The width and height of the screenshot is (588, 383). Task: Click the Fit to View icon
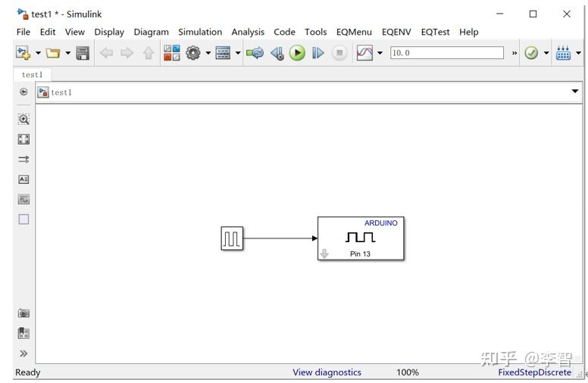23,139
